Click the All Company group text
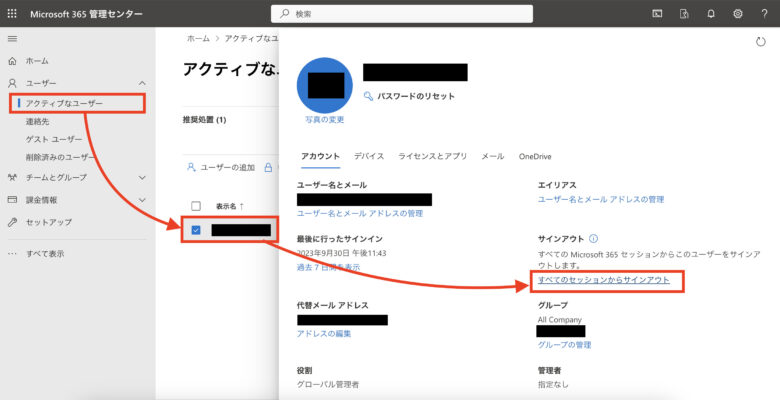 560,319
